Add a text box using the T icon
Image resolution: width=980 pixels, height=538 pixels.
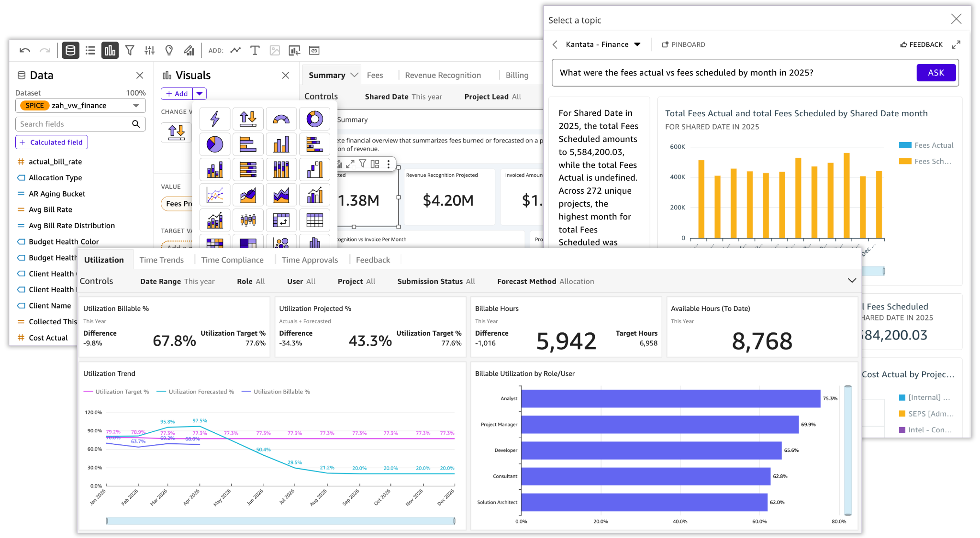(255, 50)
